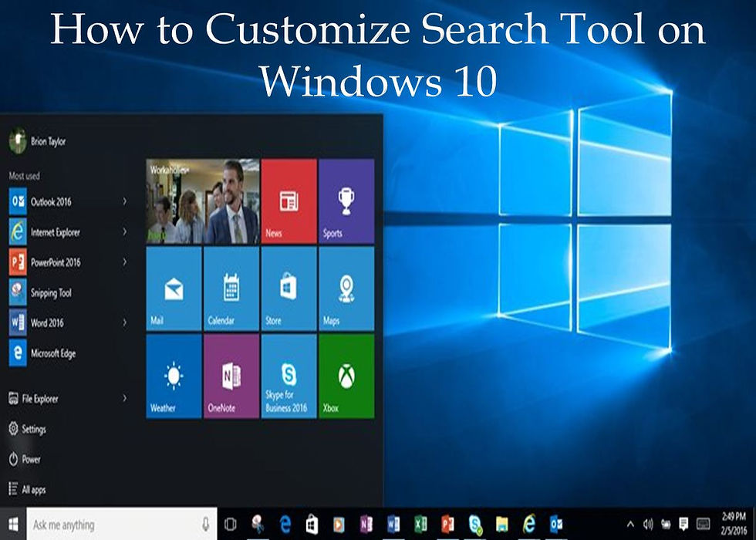Show All apps in the Start menu
756x540 pixels.
tap(28, 489)
